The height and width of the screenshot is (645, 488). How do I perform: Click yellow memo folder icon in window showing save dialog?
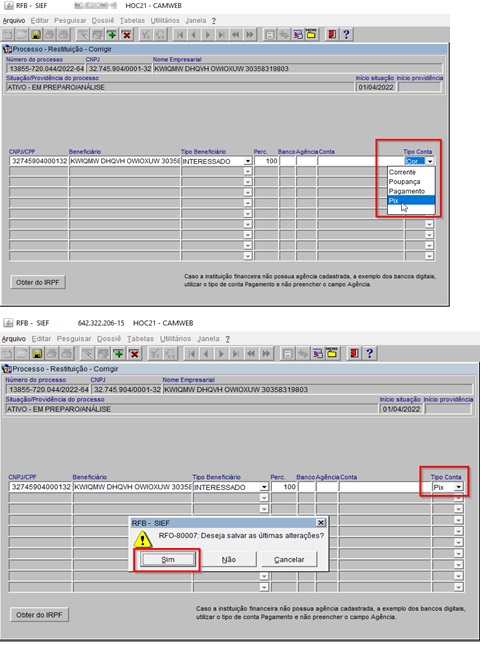(x=332, y=353)
